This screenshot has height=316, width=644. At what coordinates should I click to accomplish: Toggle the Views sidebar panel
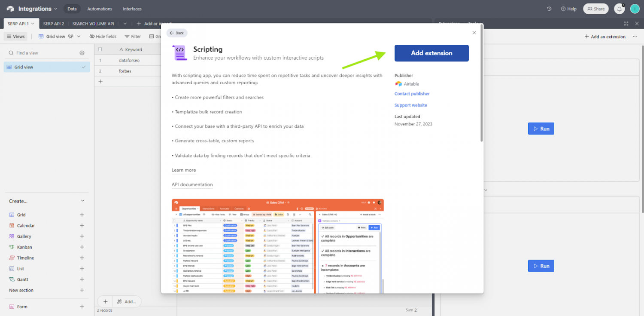(15, 36)
